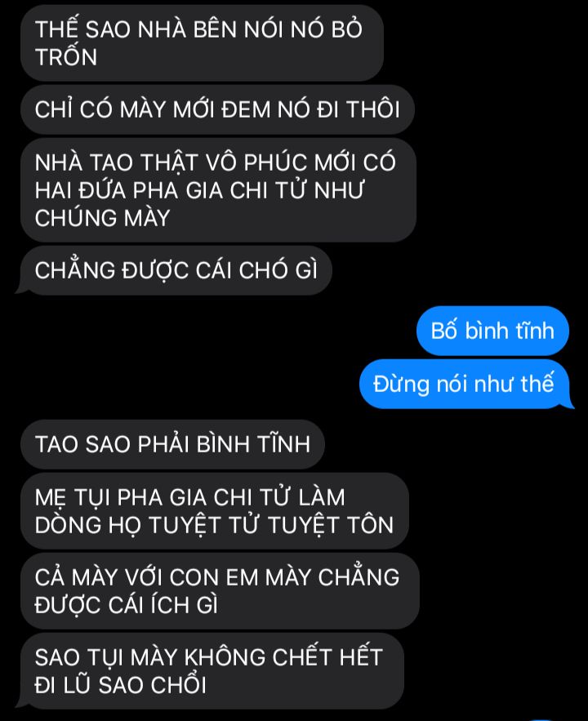
Task: Click the gray tail of the 'CHẲNG ĐƯỢC CÁI CHÓ GÌ' bubble
Action: click(x=20, y=289)
